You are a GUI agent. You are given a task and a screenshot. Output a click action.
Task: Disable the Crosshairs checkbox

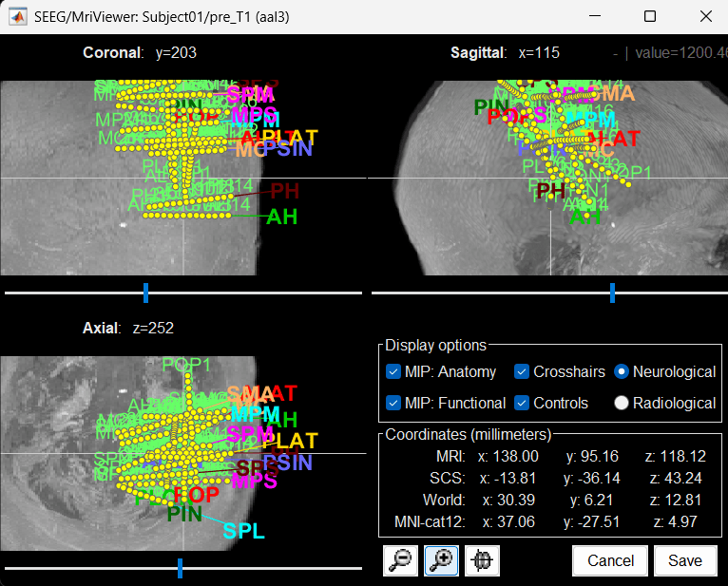(x=523, y=372)
